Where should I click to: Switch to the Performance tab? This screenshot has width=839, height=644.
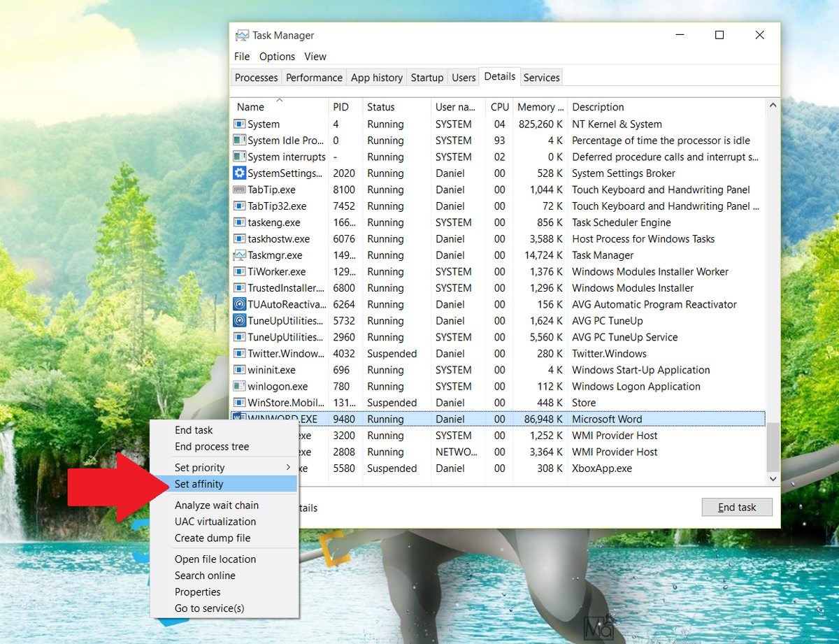(x=314, y=77)
